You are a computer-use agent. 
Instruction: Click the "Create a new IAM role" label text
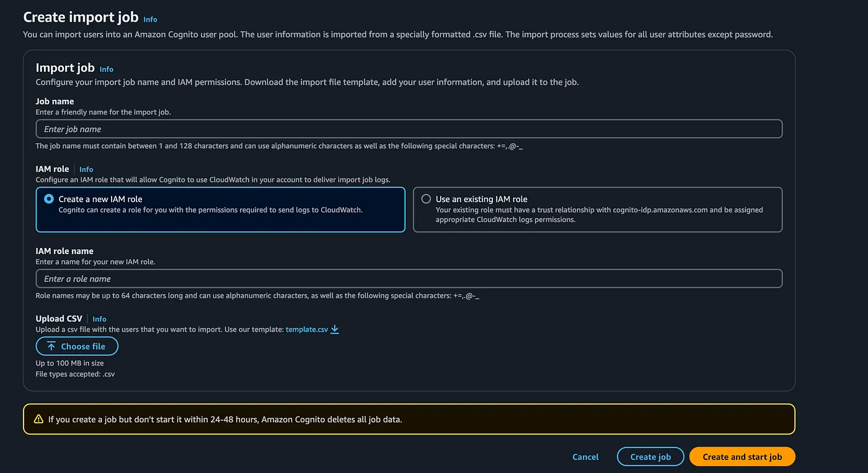point(102,199)
